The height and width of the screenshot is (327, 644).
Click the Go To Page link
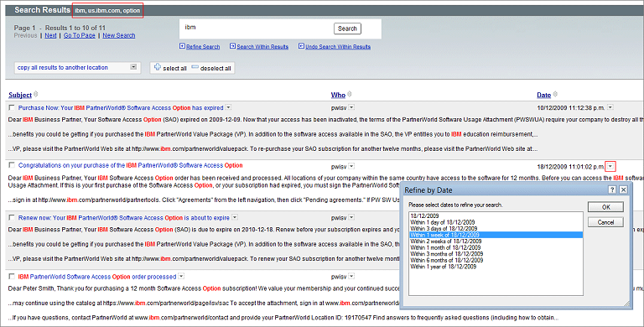80,35
